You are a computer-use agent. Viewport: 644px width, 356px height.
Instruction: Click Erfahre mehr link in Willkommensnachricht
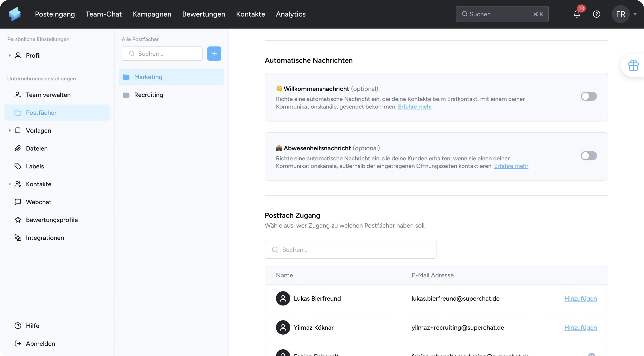(x=415, y=107)
